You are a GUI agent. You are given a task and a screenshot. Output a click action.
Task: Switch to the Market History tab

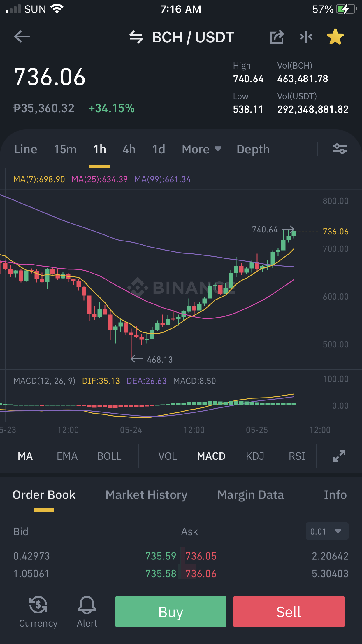146,495
